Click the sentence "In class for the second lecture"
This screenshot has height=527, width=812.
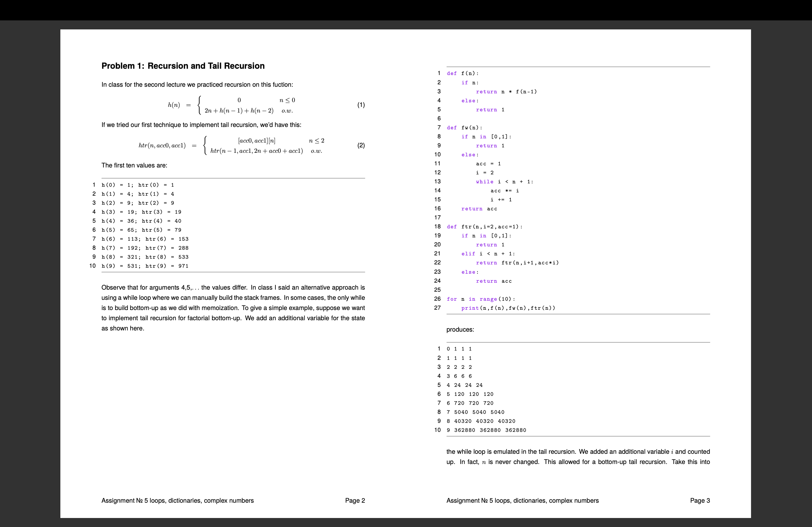(x=197, y=85)
